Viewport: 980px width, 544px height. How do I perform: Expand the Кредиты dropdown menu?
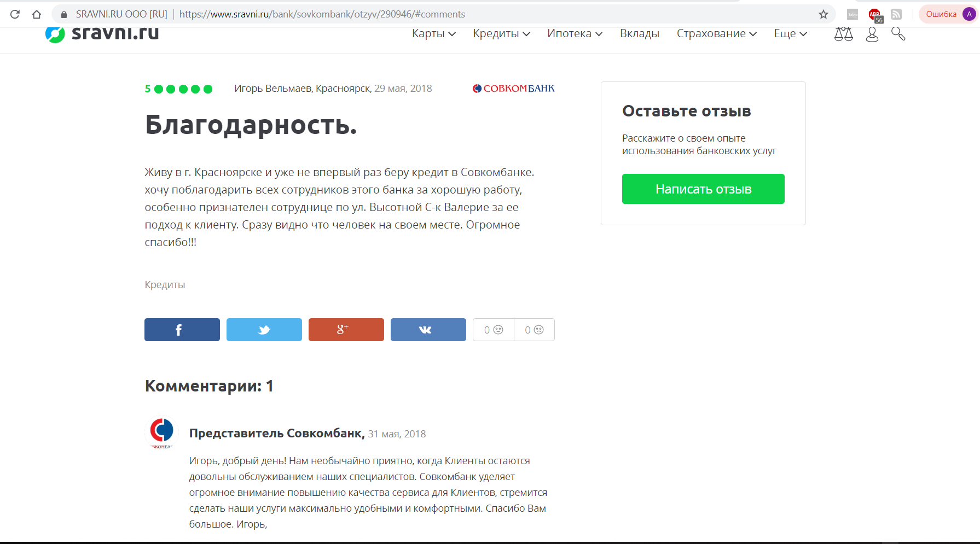click(x=501, y=34)
